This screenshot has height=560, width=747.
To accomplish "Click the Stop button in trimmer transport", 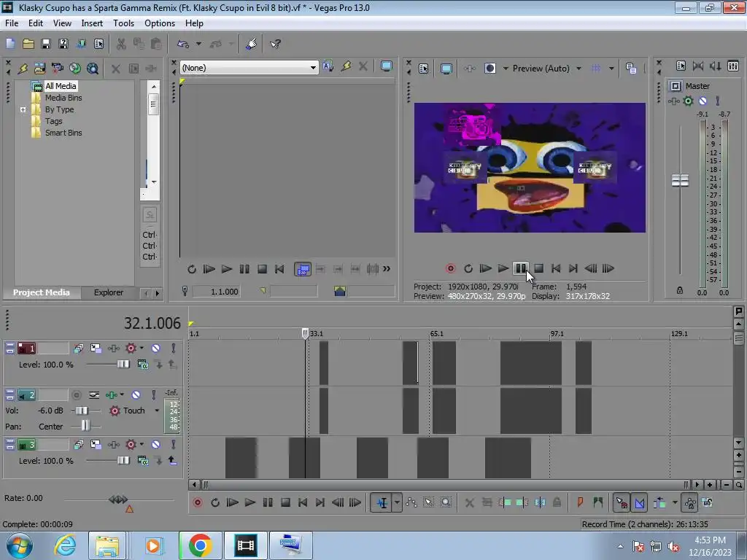I will pos(262,270).
